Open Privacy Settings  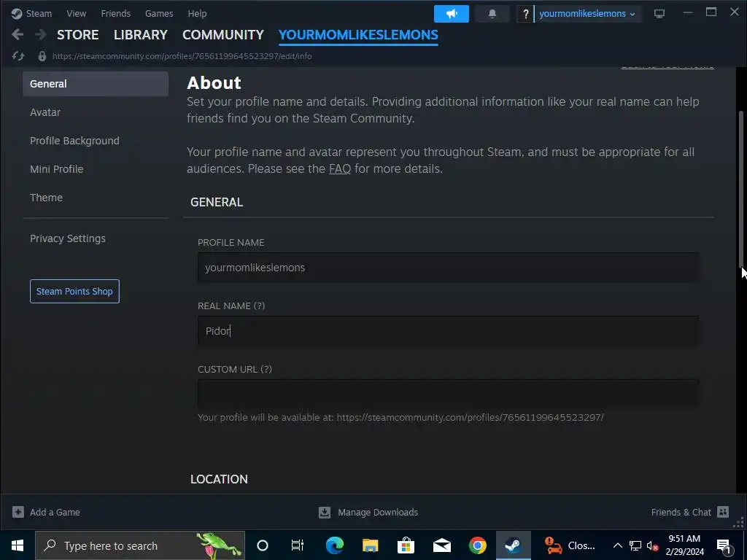[x=68, y=238]
